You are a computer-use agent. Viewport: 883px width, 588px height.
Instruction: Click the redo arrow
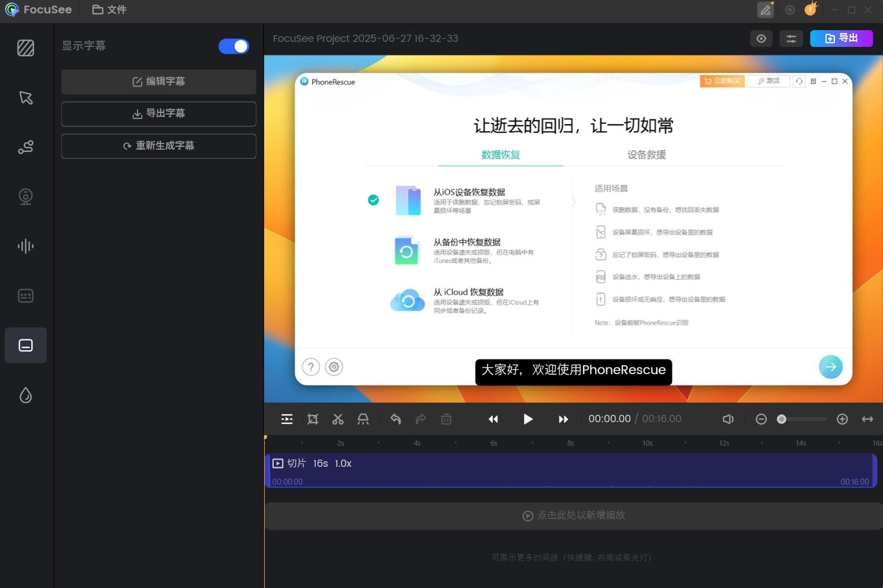tap(421, 419)
